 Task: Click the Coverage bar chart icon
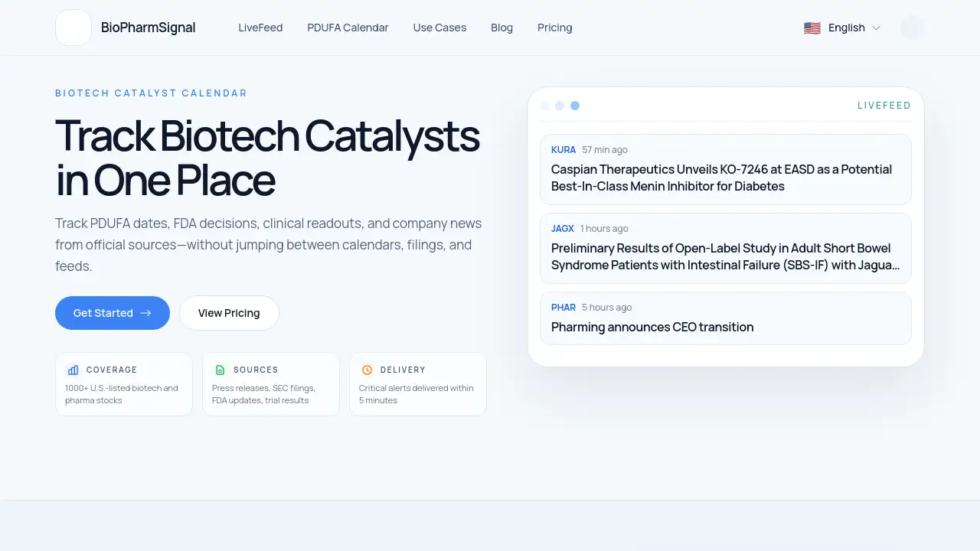pos(73,370)
